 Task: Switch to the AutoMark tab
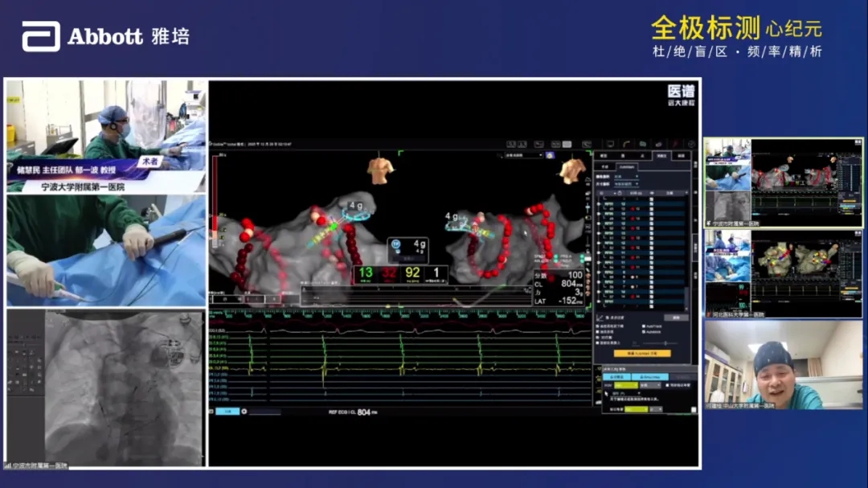627,166
